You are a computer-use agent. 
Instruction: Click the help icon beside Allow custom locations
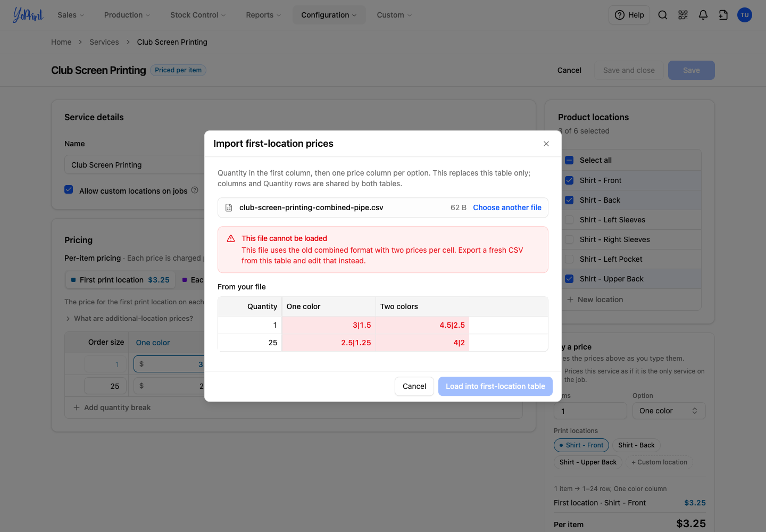195,190
